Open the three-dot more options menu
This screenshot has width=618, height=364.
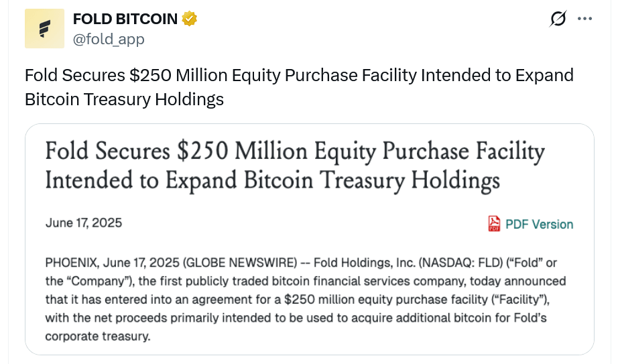click(584, 19)
